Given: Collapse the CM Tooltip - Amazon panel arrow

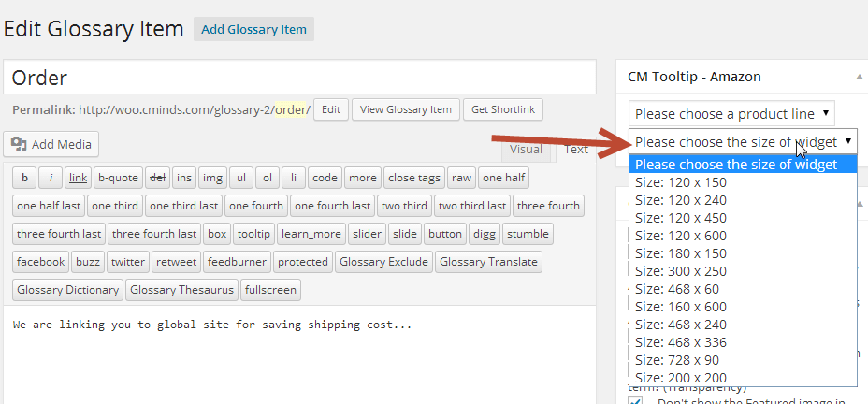Looking at the screenshot, I should 858,77.
